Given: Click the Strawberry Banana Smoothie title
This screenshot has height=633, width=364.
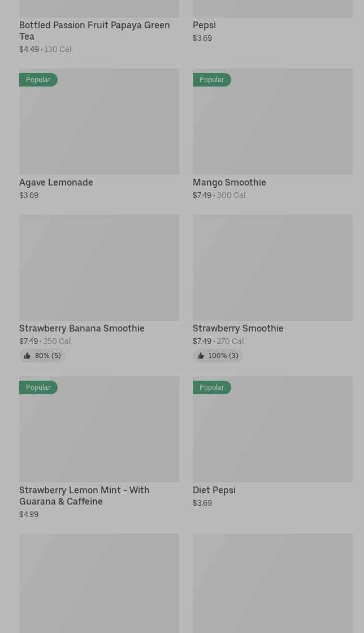Looking at the screenshot, I should tap(82, 328).
